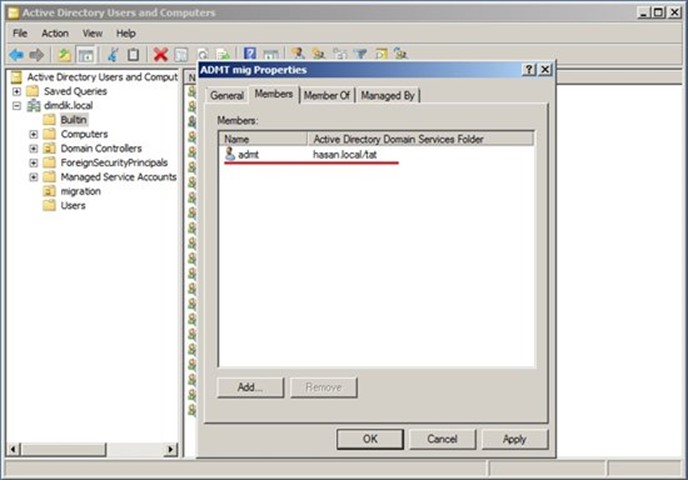Click the blue Help question mark icon
This screenshot has height=480, width=688.
[x=250, y=54]
